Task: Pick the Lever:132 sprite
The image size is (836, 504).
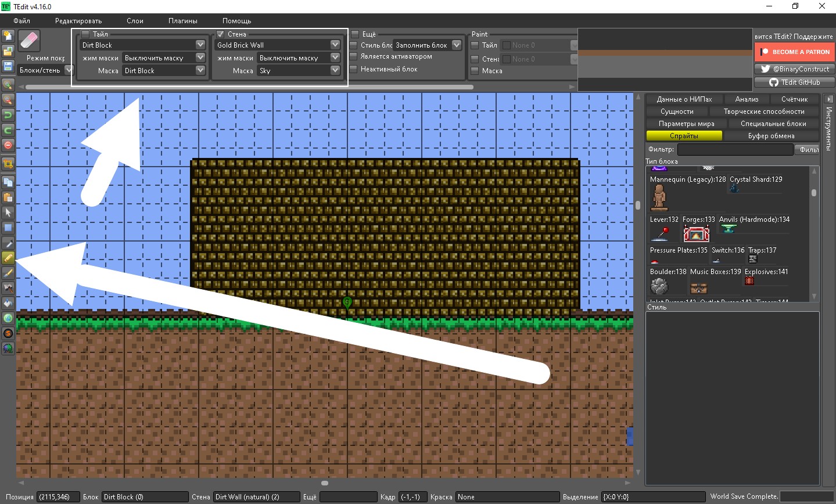Action: 660,233
